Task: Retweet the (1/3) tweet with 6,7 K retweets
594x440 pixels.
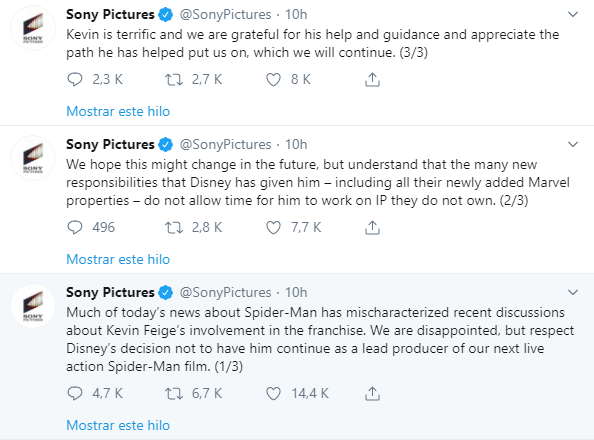Action: (174, 393)
